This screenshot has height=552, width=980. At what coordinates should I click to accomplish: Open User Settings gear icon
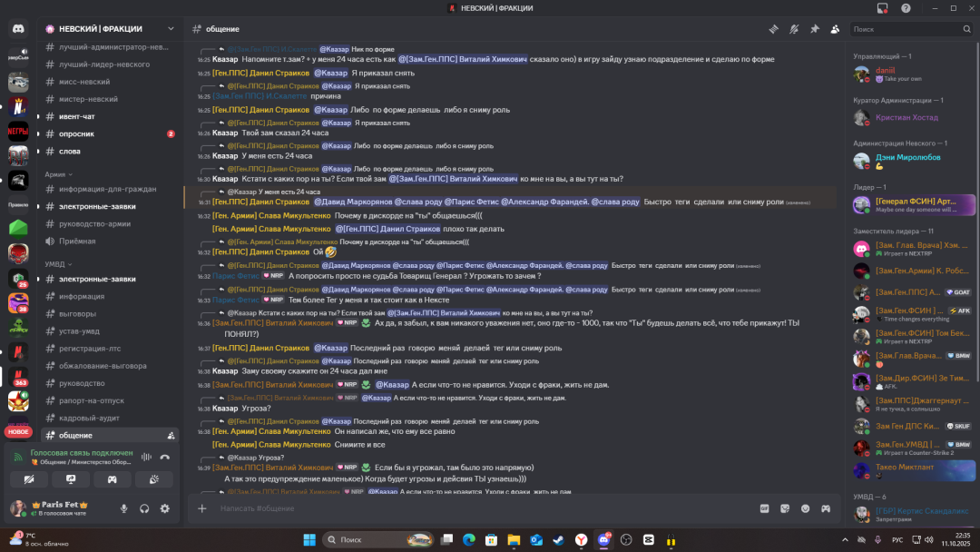click(164, 508)
